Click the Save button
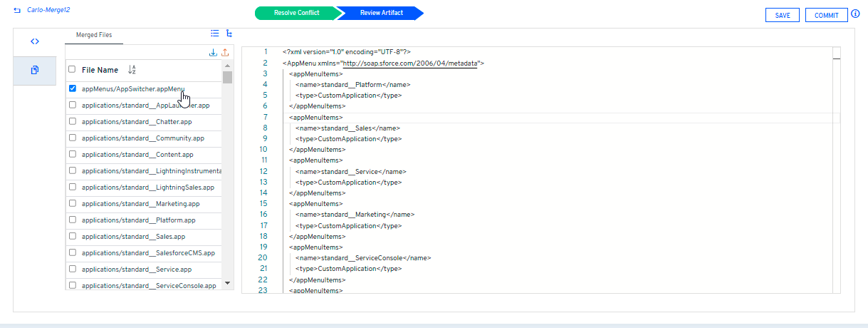The height and width of the screenshot is (328, 868). pos(782,16)
